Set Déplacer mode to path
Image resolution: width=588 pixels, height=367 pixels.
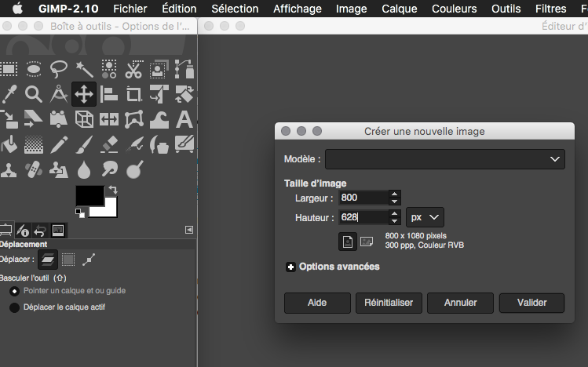click(x=89, y=260)
